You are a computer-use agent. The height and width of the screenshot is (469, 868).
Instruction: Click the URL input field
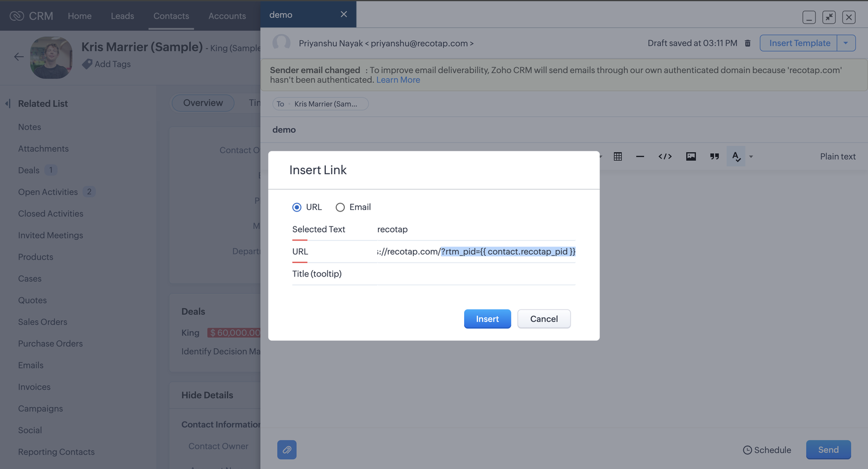coord(476,252)
